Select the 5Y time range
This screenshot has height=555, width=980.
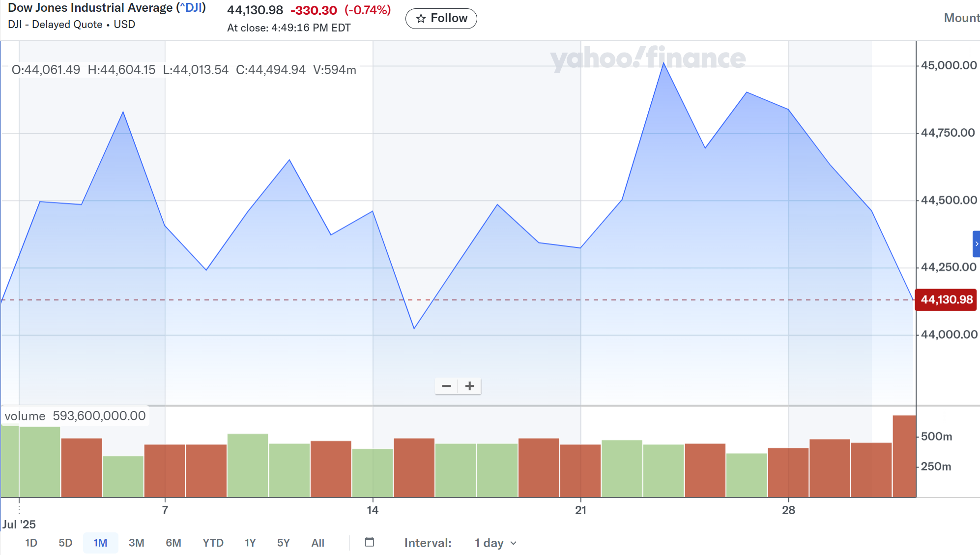click(x=283, y=543)
